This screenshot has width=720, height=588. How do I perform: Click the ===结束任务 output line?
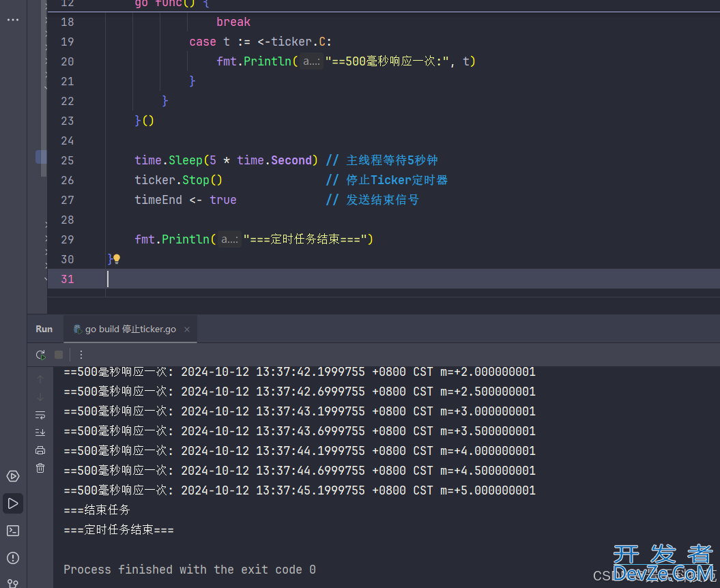point(97,510)
